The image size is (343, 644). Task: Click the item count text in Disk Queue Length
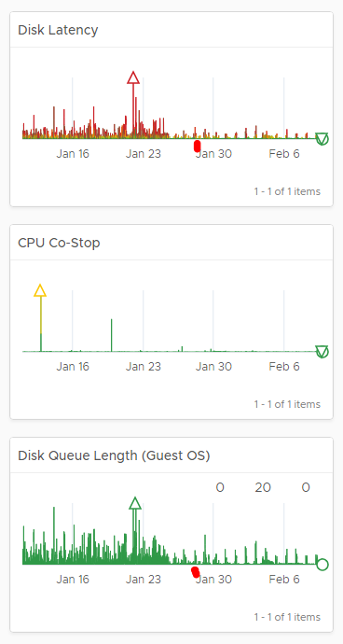(287, 617)
